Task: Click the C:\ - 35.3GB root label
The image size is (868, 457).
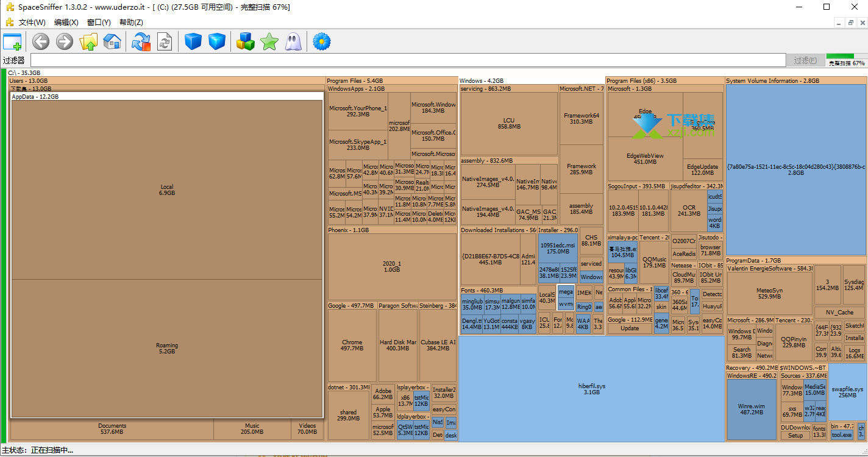Action: pos(24,73)
